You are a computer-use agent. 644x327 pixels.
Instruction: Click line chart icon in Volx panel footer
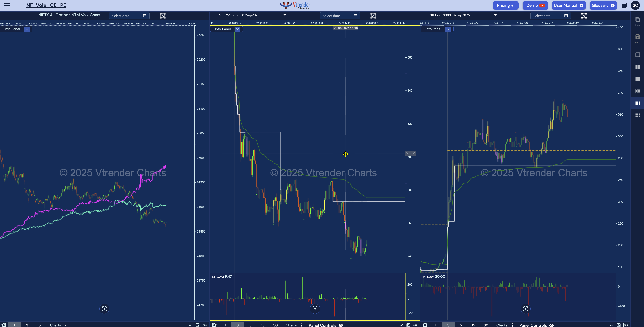190,325
